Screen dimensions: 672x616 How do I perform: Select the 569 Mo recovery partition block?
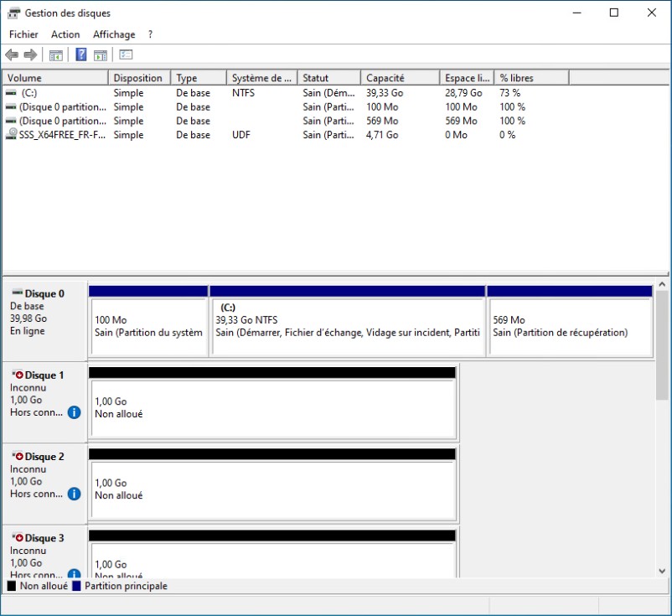[x=570, y=321]
